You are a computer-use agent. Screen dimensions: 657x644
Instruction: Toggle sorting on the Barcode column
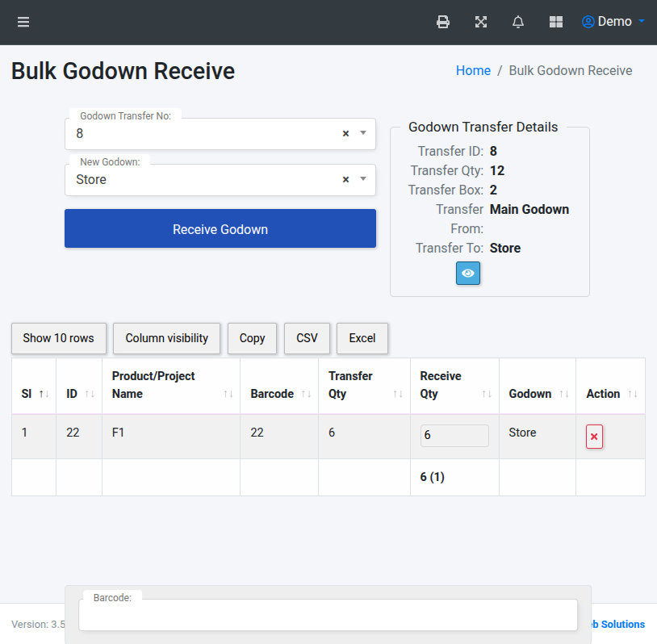pos(306,394)
